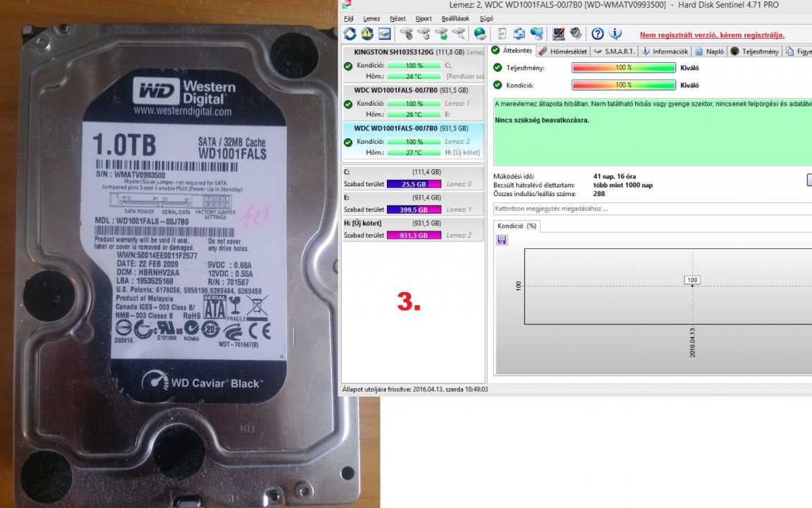The width and height of the screenshot is (812, 508).
Task: Open the Nézet menu
Action: (398, 18)
